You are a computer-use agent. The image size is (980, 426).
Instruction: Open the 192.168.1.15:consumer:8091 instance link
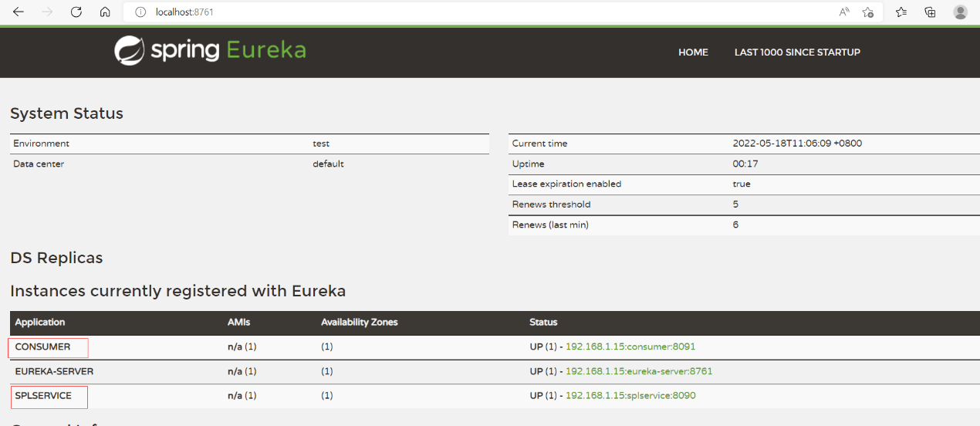point(630,347)
